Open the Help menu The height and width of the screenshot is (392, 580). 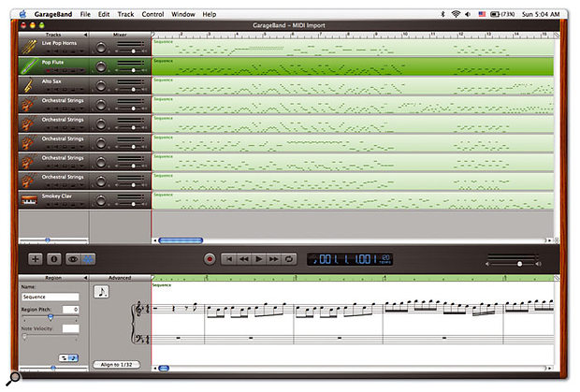pyautogui.click(x=209, y=14)
